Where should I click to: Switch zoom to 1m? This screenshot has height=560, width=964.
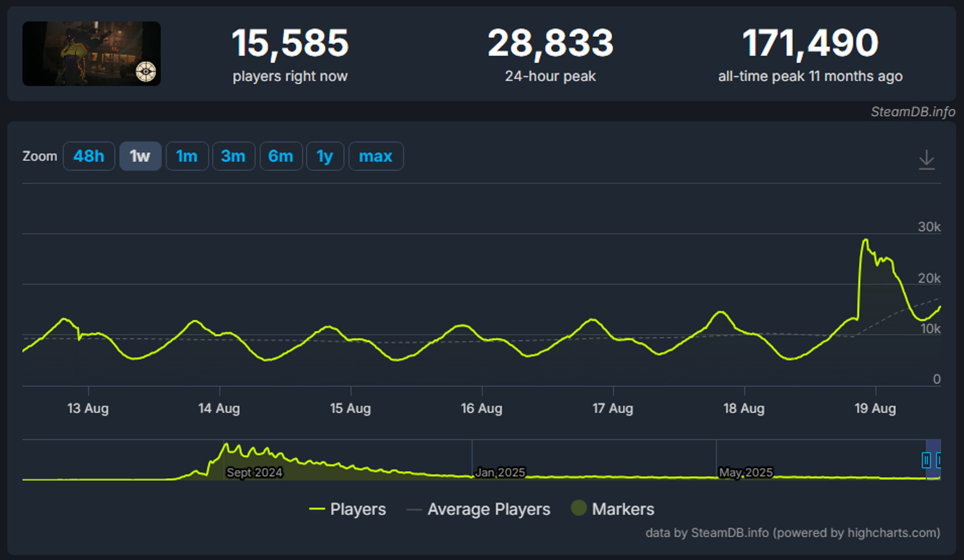point(187,156)
